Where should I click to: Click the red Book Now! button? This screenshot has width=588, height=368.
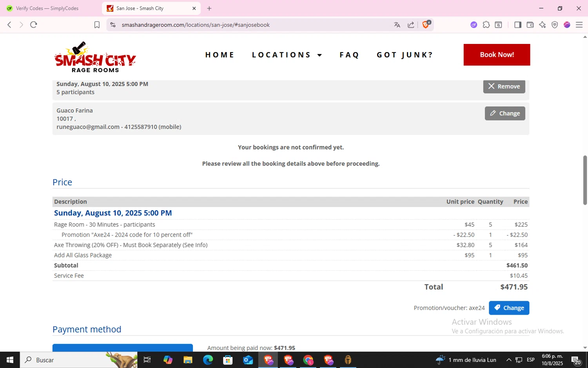pos(497,55)
